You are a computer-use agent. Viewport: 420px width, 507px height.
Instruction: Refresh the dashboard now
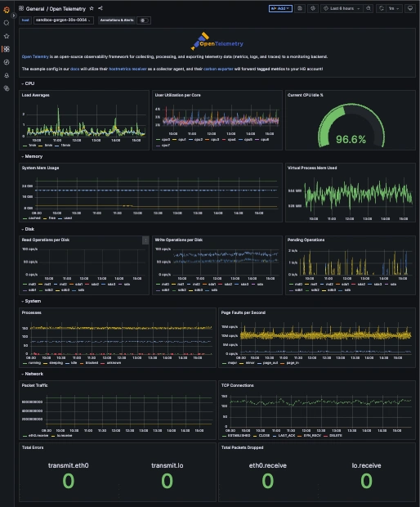point(382,8)
